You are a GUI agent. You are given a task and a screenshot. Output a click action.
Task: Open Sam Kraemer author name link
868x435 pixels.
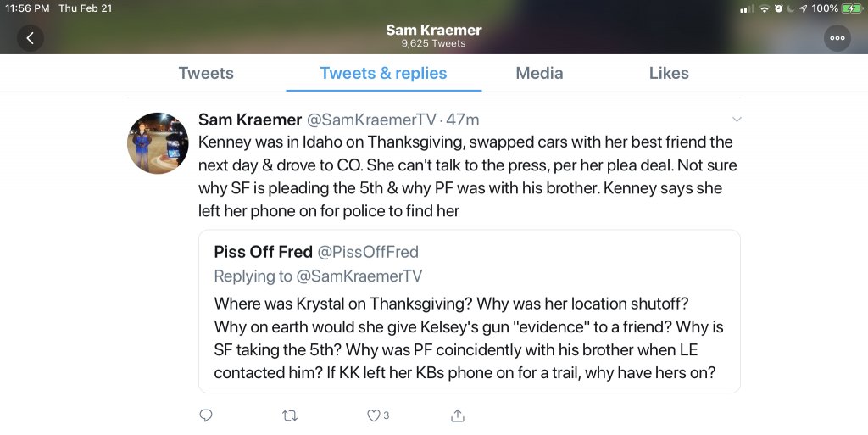[249, 120]
